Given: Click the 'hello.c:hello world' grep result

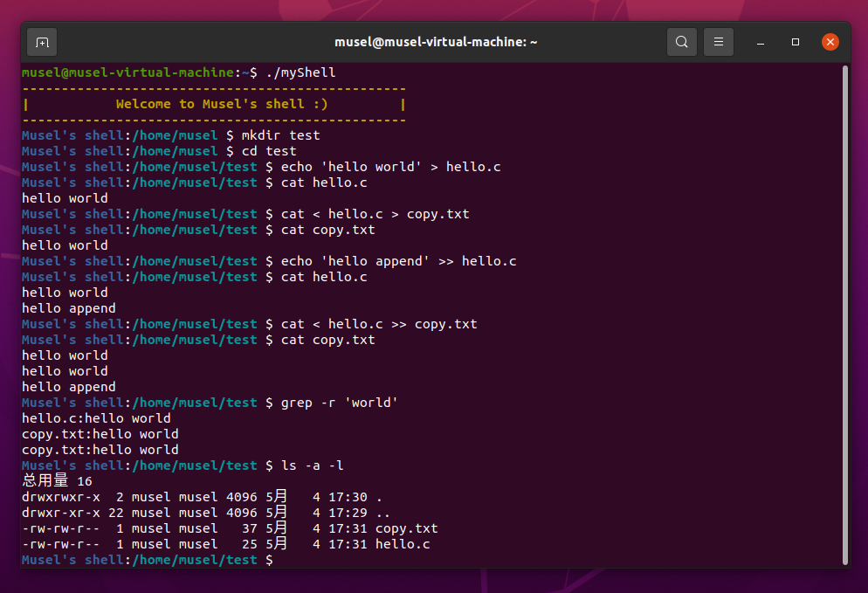Looking at the screenshot, I should pyautogui.click(x=96, y=418).
